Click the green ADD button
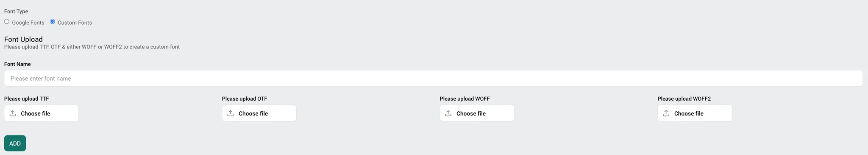 (15, 144)
